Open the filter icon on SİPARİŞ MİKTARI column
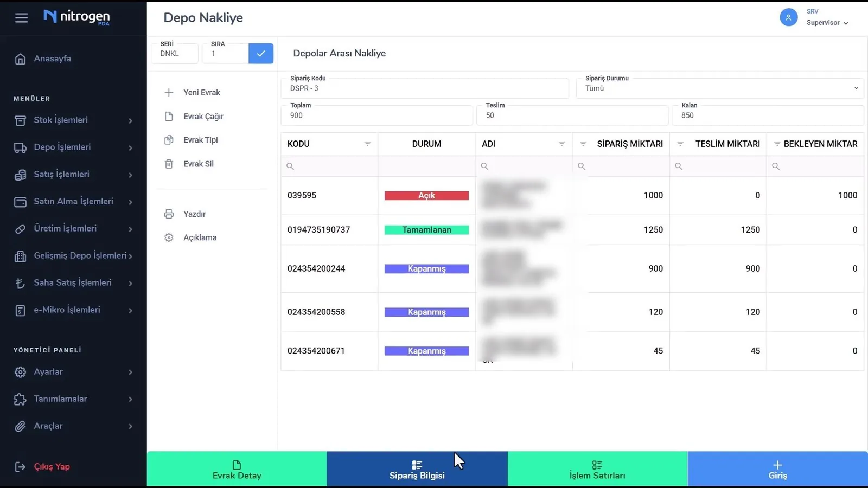 click(583, 144)
